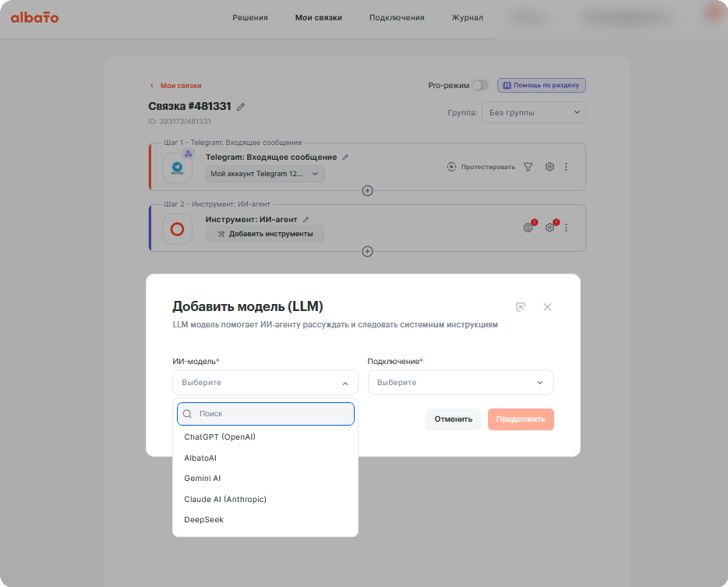
Task: Click the Продолжить button
Action: 521,419
